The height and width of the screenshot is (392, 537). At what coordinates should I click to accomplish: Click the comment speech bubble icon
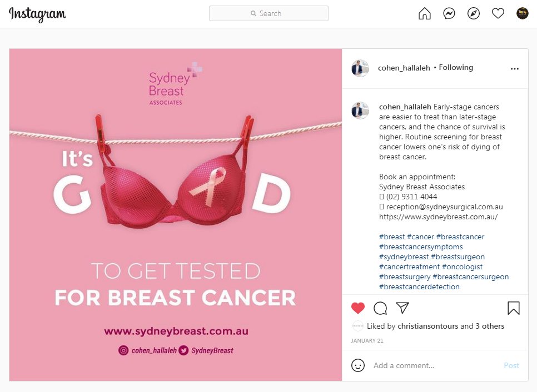click(x=380, y=308)
